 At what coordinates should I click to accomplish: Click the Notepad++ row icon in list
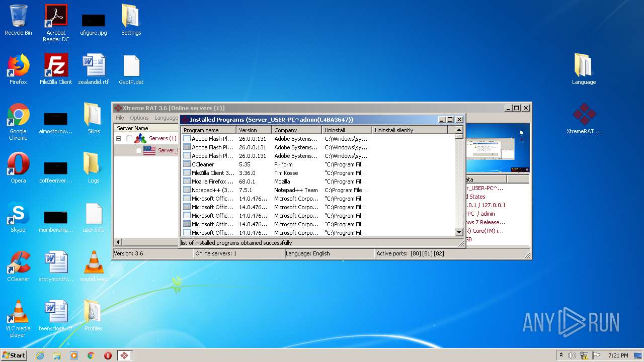tap(187, 190)
